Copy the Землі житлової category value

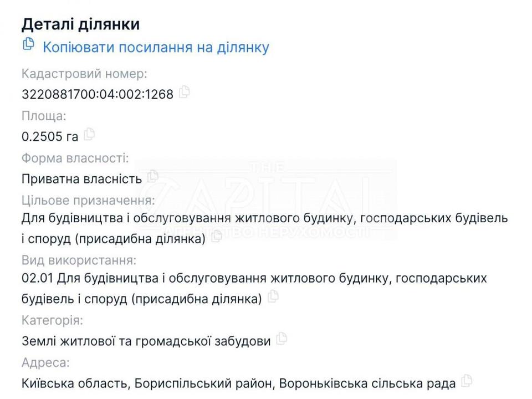[x=282, y=339]
